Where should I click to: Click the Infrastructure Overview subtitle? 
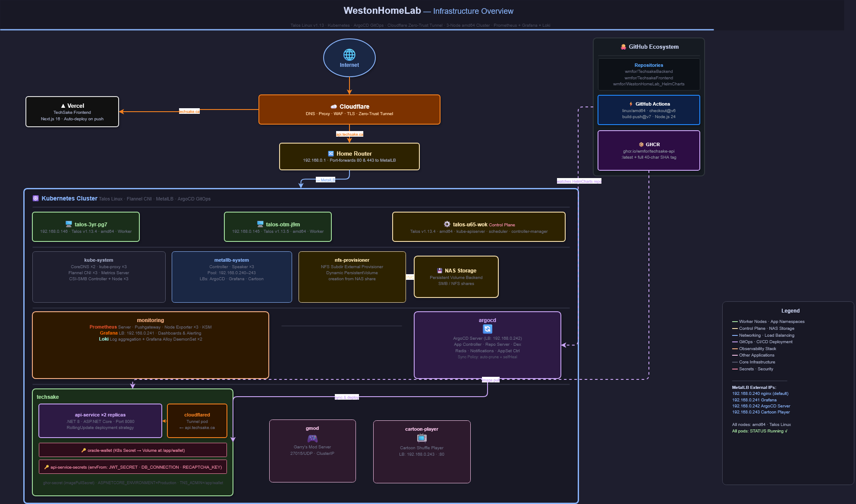click(473, 11)
